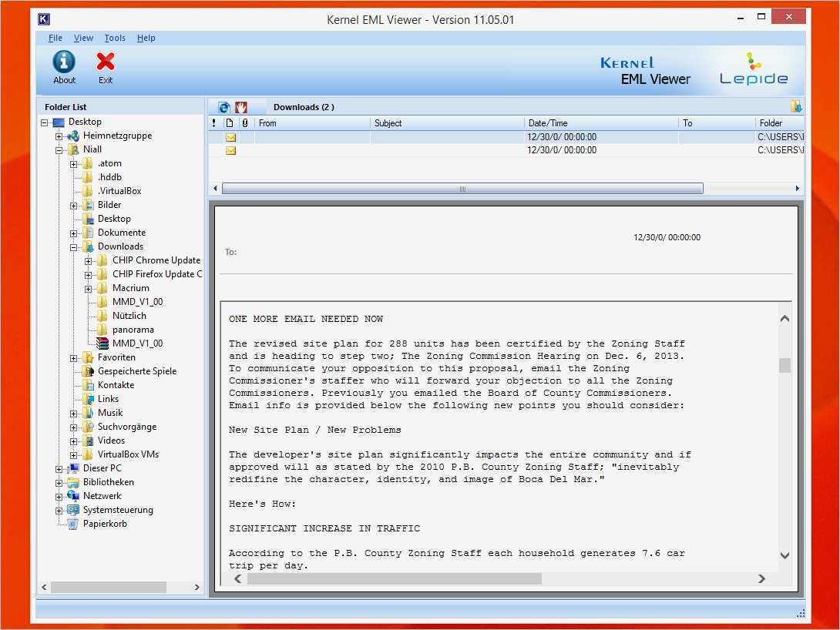
Task: Select Gespeicherte Spiele folder
Action: point(136,371)
